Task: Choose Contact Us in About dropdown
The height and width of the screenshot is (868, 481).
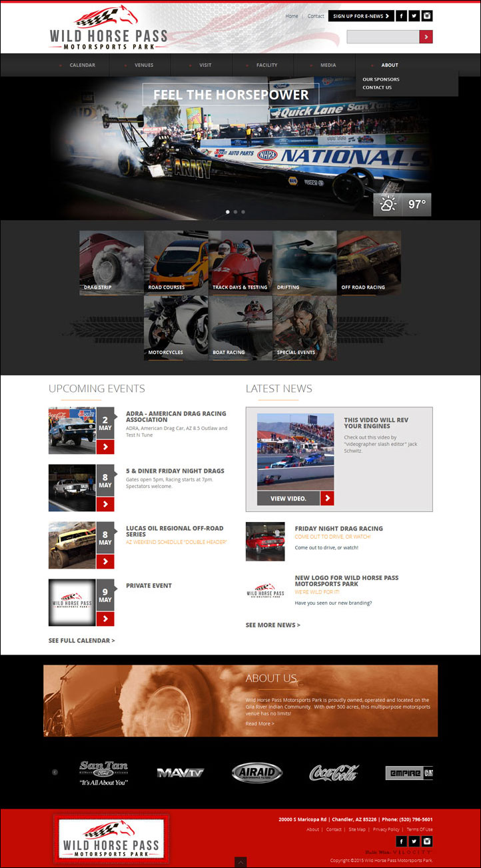Action: tap(377, 87)
